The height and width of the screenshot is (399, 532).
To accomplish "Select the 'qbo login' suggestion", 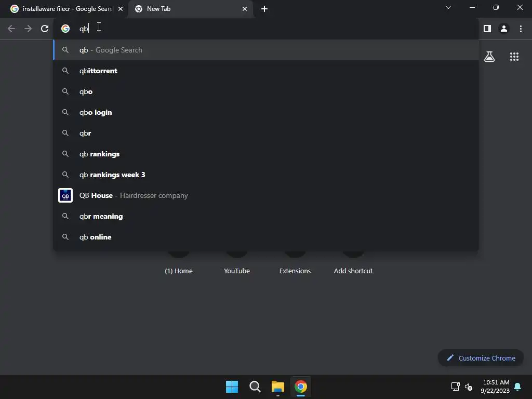I will 266,112.
